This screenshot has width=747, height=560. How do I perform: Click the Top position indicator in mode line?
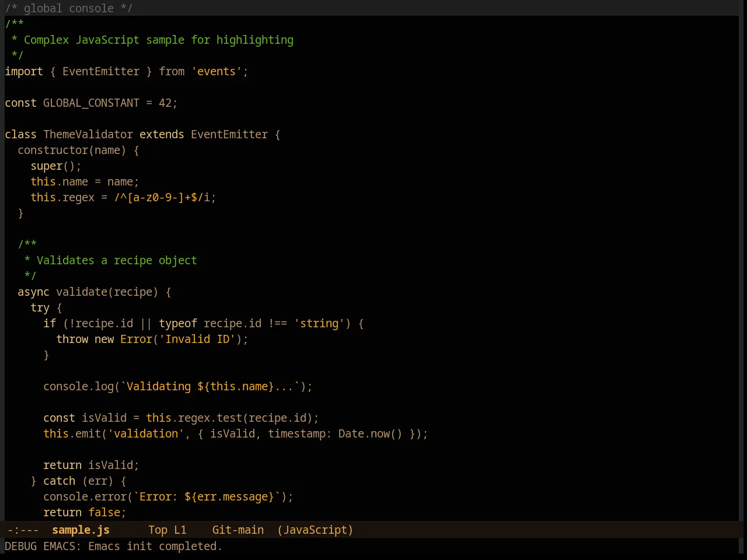(158, 530)
